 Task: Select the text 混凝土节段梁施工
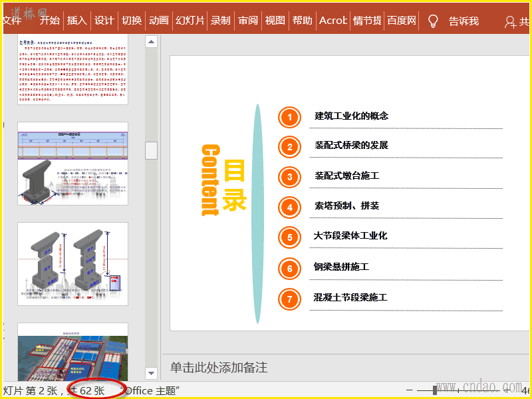(x=350, y=297)
